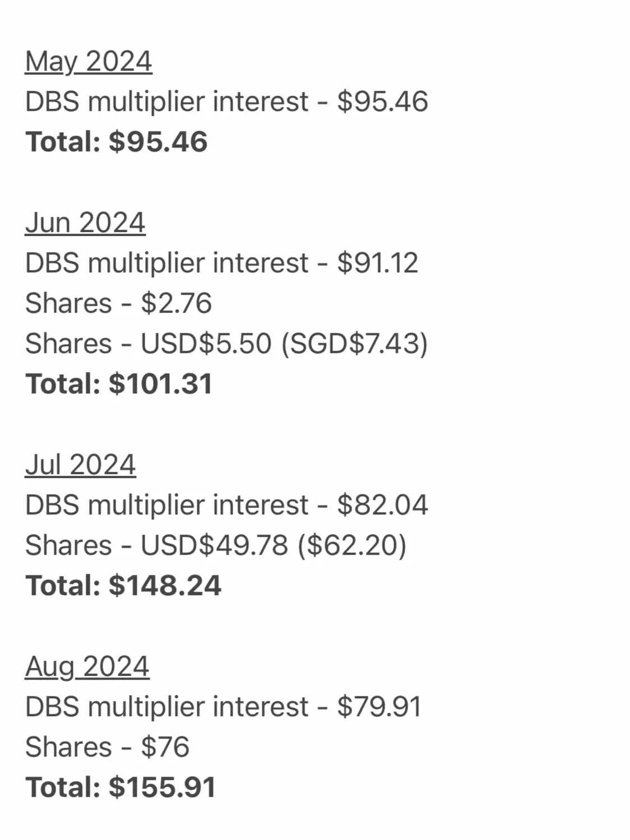Click the Aug 2024 underlined heading

(x=87, y=667)
